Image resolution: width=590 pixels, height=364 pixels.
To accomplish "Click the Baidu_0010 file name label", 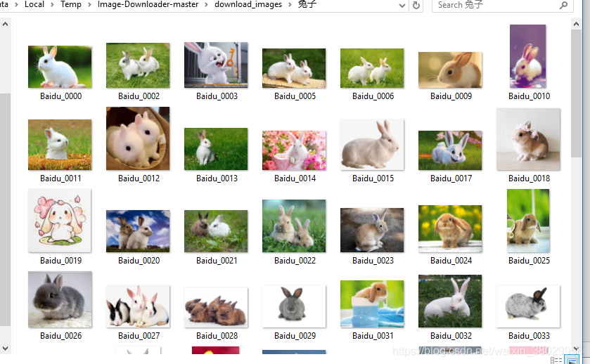I will tap(529, 96).
